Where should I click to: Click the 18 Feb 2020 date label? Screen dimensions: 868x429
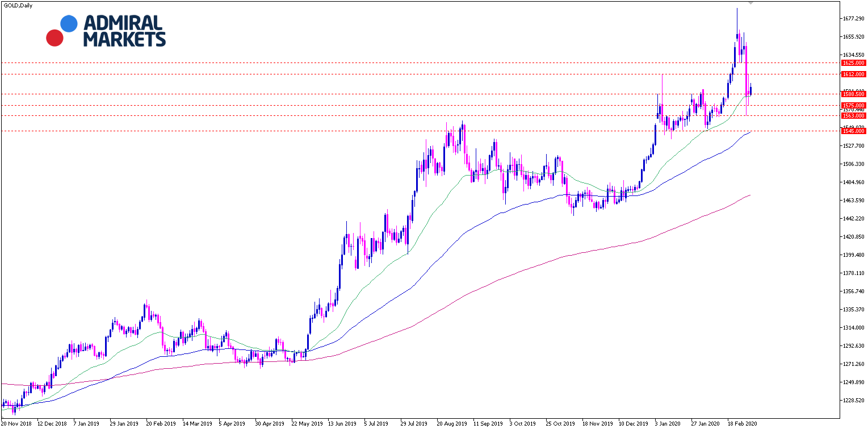point(741,424)
